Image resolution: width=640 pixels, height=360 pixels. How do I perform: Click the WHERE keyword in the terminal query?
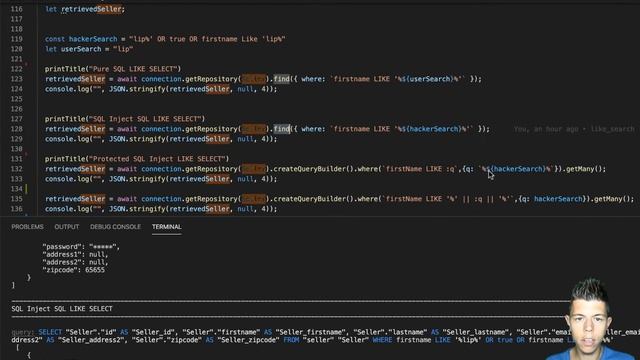(x=382, y=340)
